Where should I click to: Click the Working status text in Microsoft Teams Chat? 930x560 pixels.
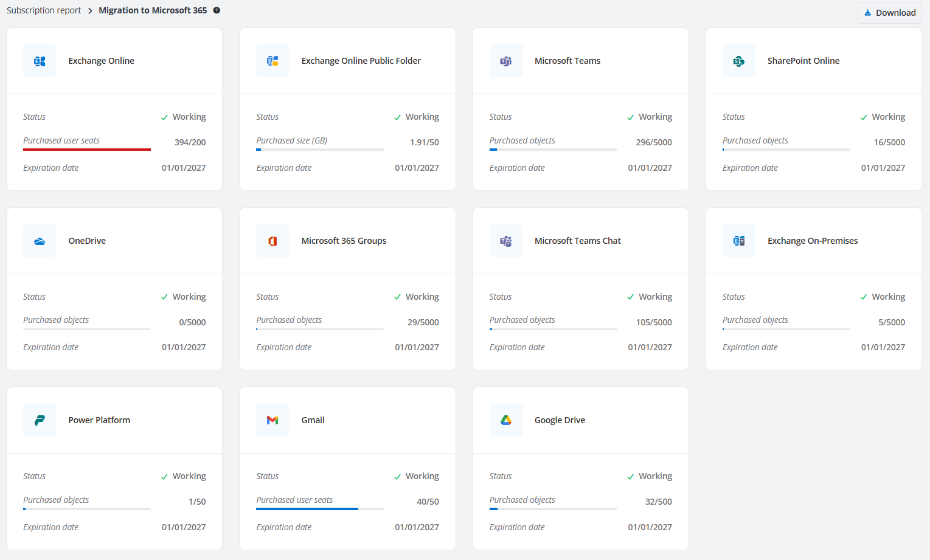(x=655, y=297)
